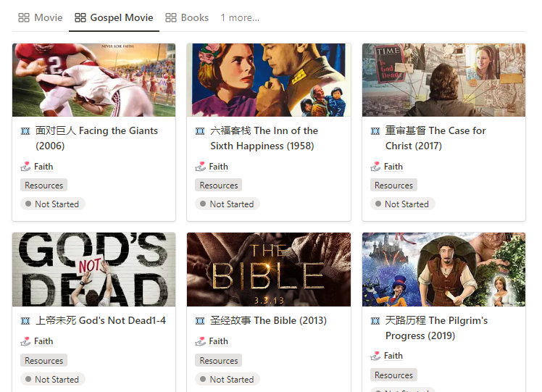Open The Case for Christ (2017) title
The image size is (542, 392).
435,138
